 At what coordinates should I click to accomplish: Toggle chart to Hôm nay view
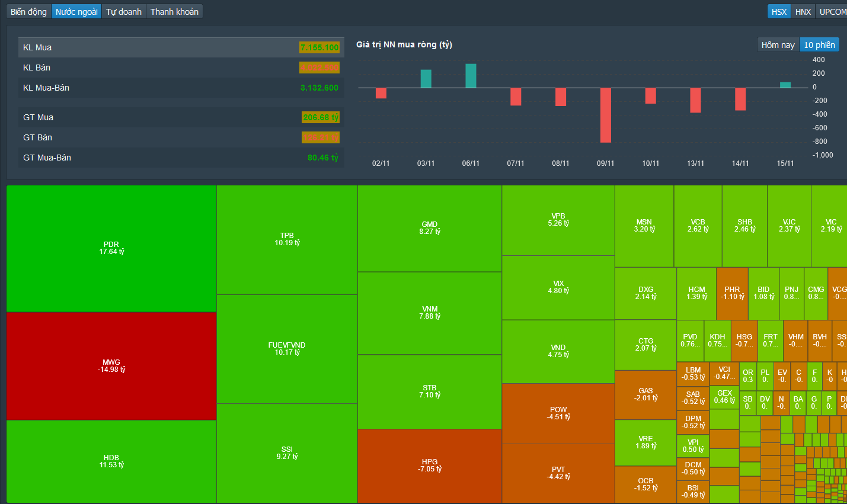[778, 44]
